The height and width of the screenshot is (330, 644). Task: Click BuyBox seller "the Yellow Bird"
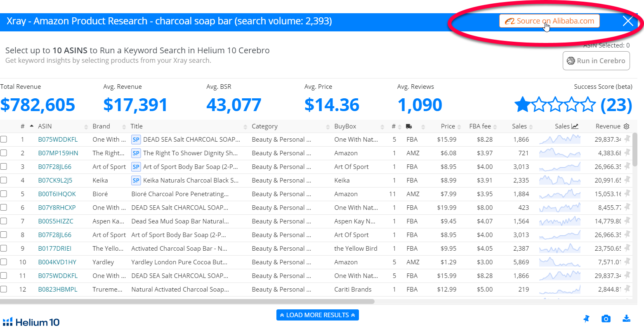(x=356, y=249)
